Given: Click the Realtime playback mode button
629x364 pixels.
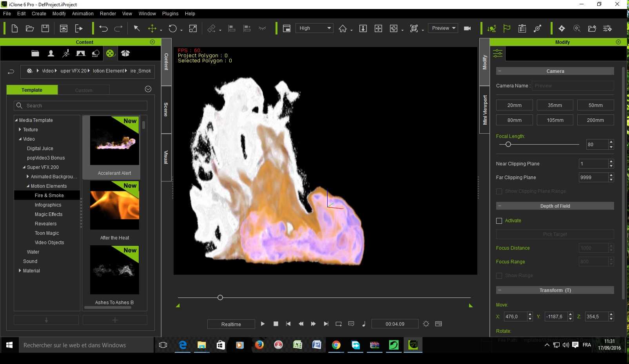Looking at the screenshot, I should (x=231, y=324).
